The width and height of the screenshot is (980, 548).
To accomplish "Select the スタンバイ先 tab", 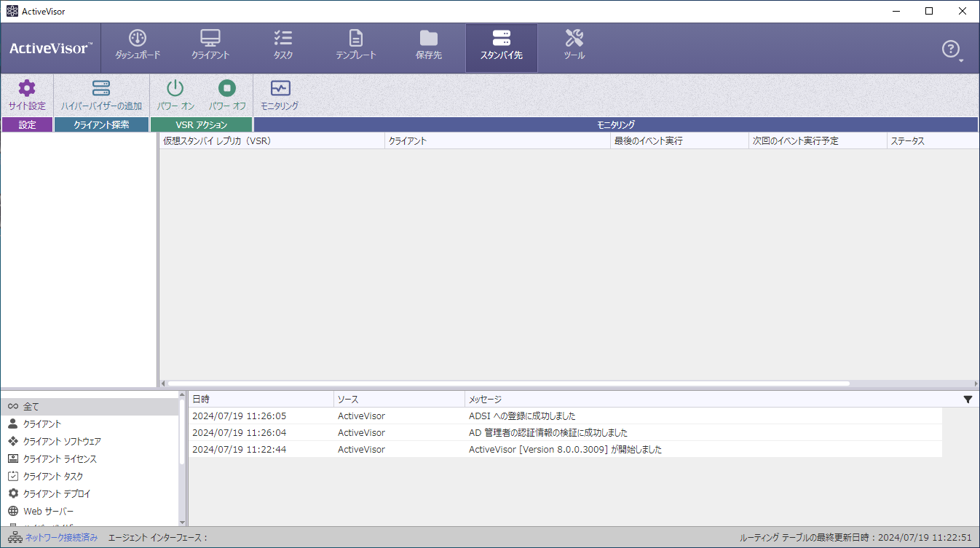I will (x=502, y=48).
